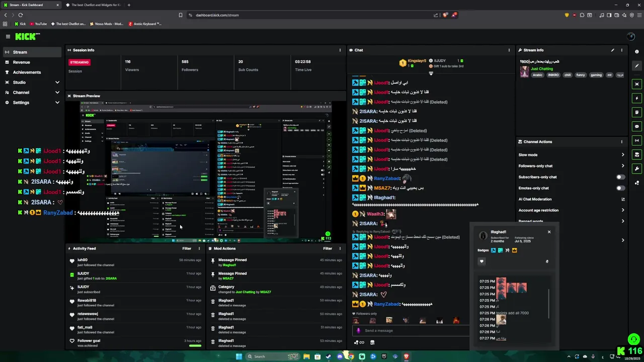
Task: Open the Session Info three-dot menu
Action: [x=340, y=50]
